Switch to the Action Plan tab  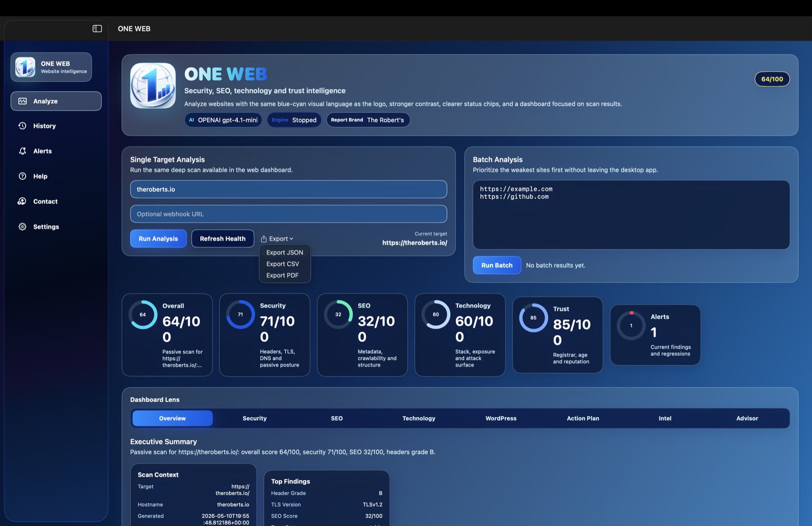583,419
